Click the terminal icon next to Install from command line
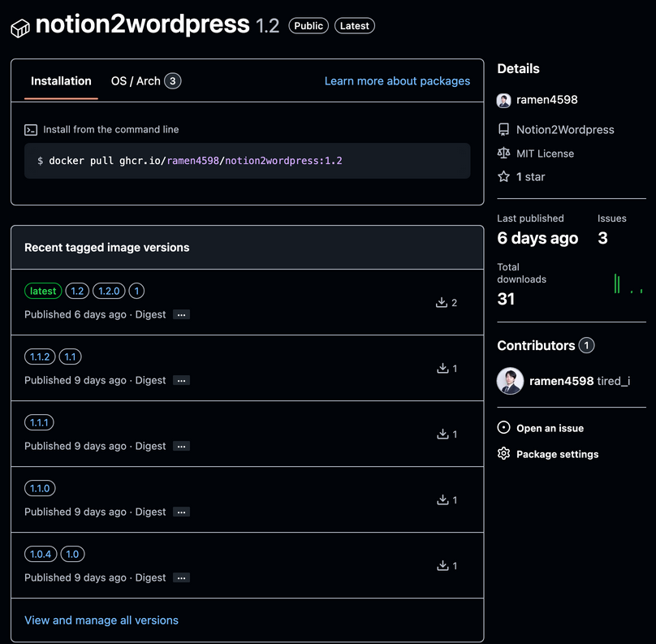The image size is (656, 644). [31, 130]
